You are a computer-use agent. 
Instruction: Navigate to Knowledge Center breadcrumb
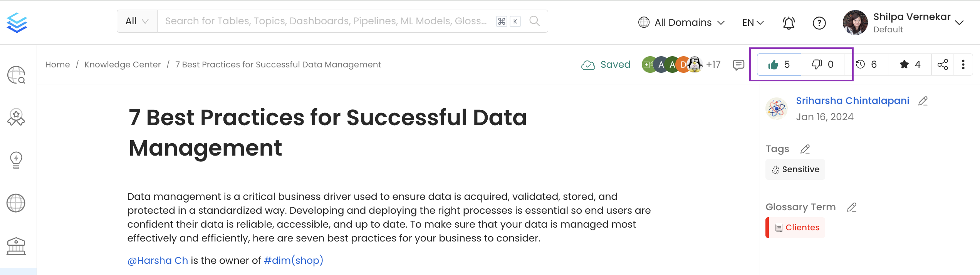click(123, 65)
